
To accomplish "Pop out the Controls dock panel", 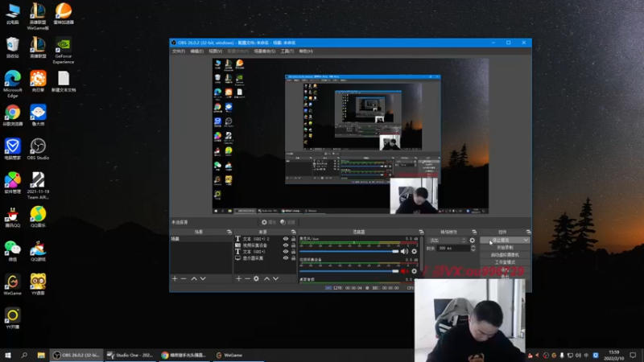I will point(528,232).
